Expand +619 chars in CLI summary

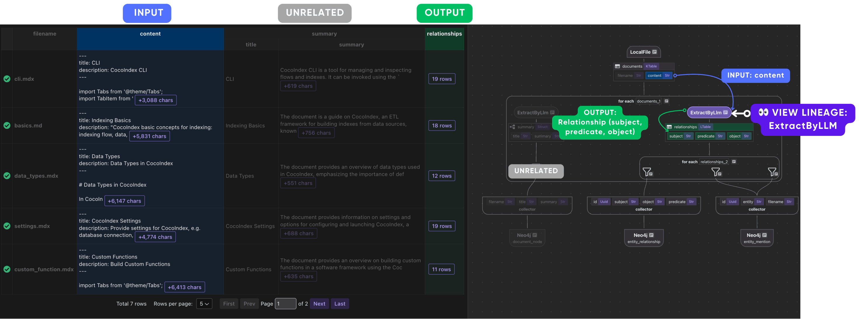[x=298, y=86]
